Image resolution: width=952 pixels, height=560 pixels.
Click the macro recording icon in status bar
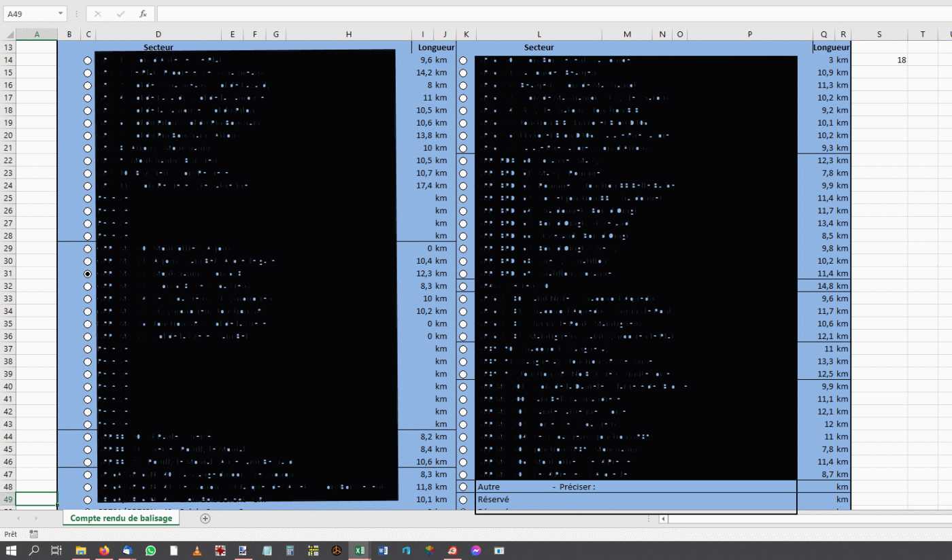(x=34, y=535)
